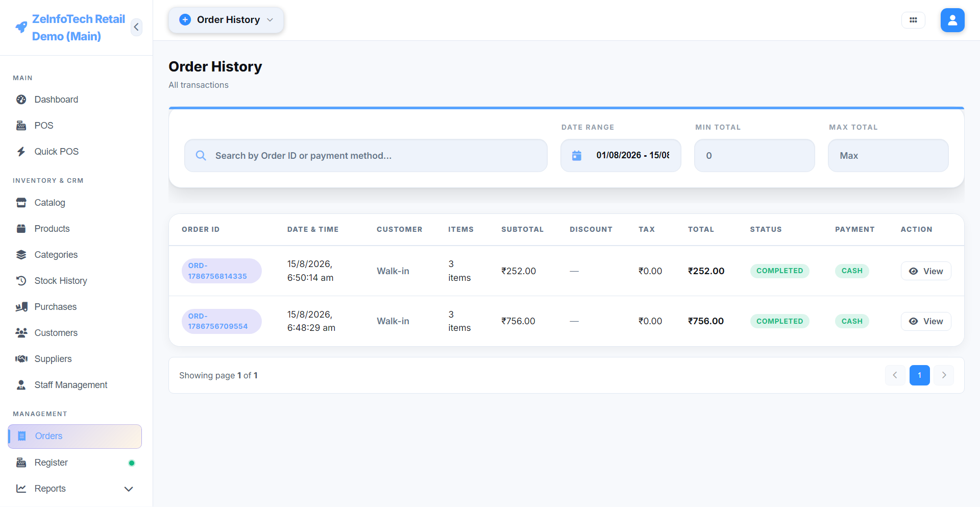This screenshot has height=507, width=980.
Task: Click the Orders receipt icon
Action: [x=22, y=436]
